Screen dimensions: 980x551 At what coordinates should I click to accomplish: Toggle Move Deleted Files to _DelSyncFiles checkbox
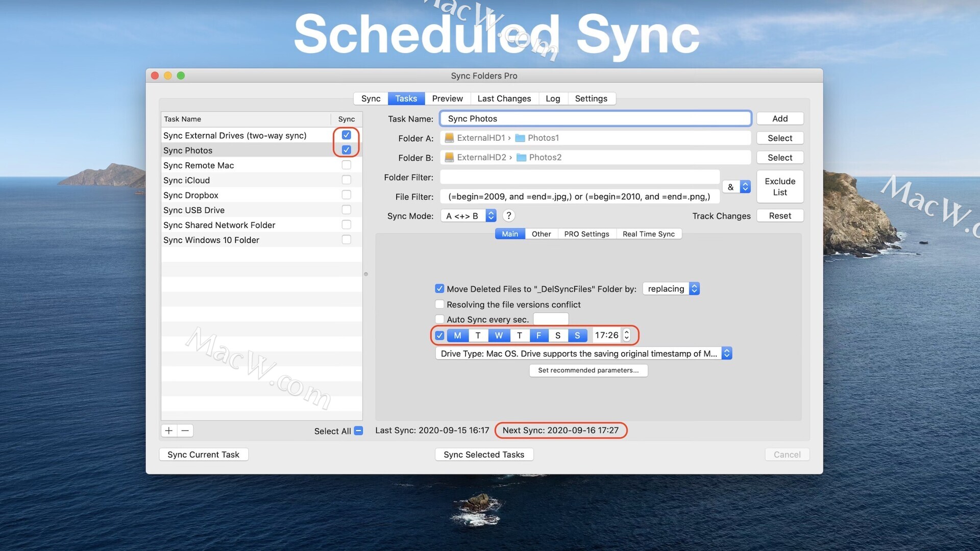point(439,289)
